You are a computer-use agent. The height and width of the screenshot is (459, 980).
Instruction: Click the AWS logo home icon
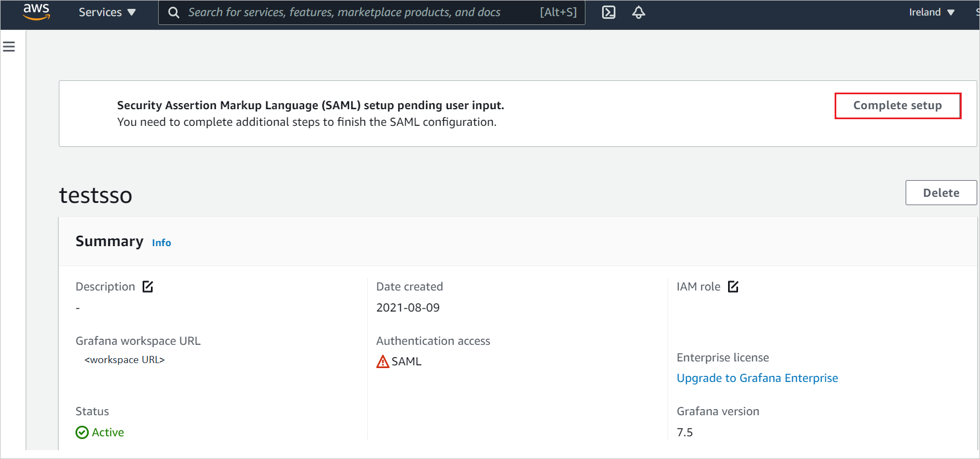click(37, 12)
